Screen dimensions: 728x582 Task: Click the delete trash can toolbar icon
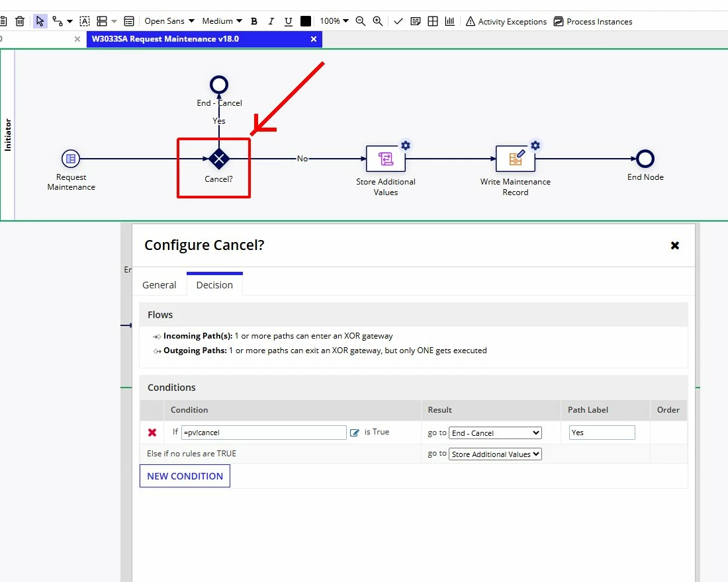(x=19, y=21)
